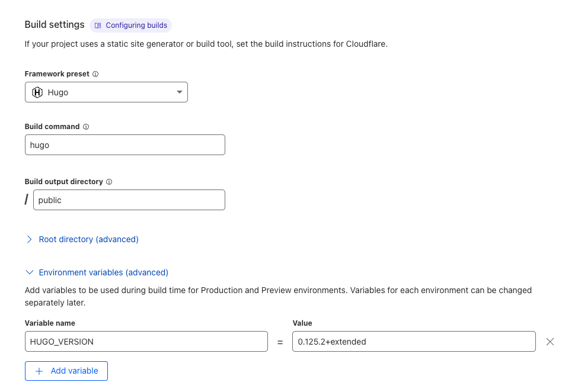
Task: Select the Framework preset combo box showing Hugo
Action: 107,92
